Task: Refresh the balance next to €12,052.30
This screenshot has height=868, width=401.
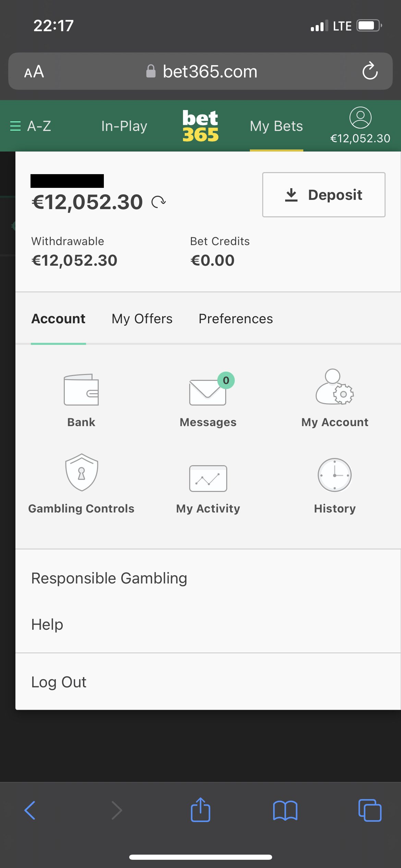Action: click(159, 202)
